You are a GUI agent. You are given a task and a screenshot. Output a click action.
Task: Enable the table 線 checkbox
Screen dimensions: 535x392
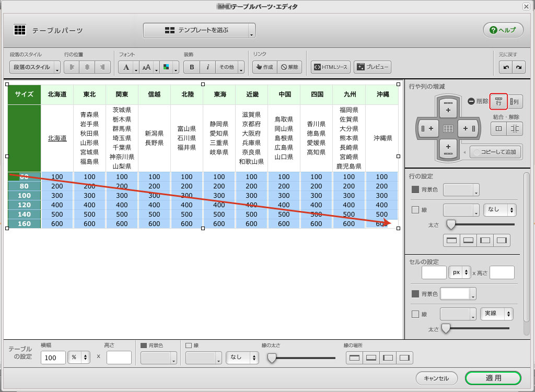pos(189,346)
